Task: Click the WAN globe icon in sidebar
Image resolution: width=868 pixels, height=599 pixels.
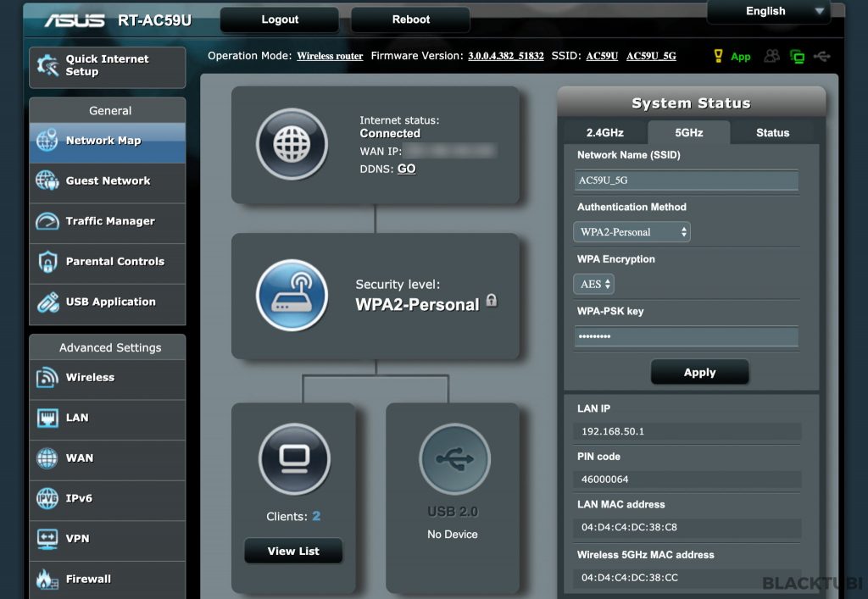Action: [x=47, y=458]
